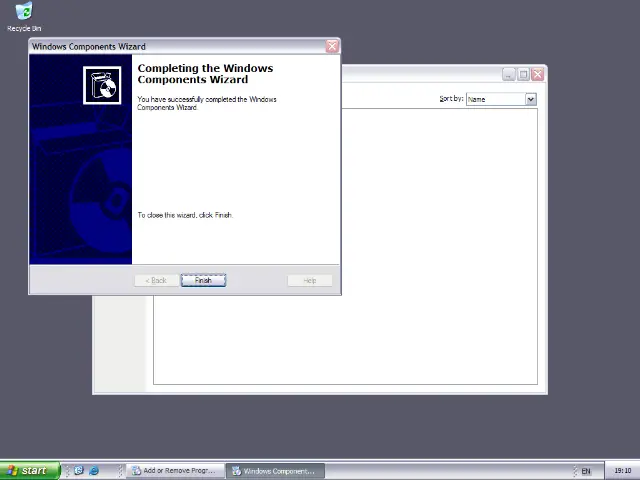Close the Windows Components Wizard dialog
This screenshot has height=480, width=640.
tap(332, 46)
